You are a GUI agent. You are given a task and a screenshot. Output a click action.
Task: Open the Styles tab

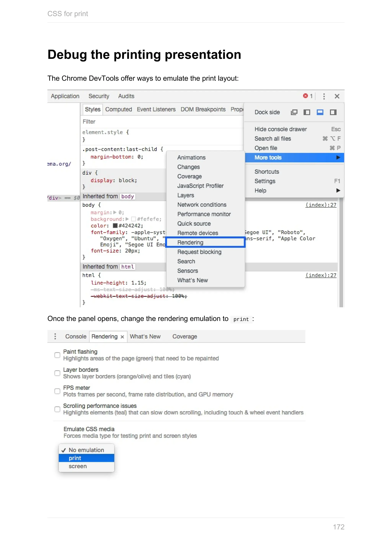(93, 109)
